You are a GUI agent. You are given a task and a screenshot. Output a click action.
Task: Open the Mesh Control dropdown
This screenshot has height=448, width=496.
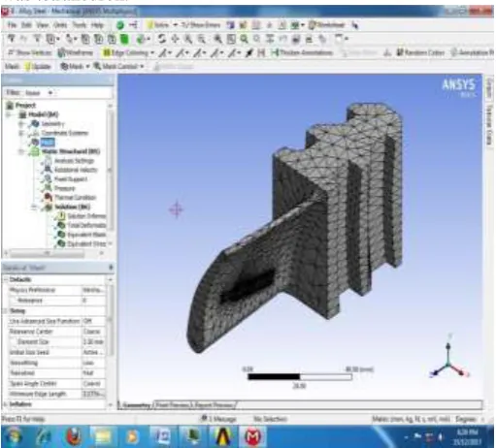tap(118, 67)
